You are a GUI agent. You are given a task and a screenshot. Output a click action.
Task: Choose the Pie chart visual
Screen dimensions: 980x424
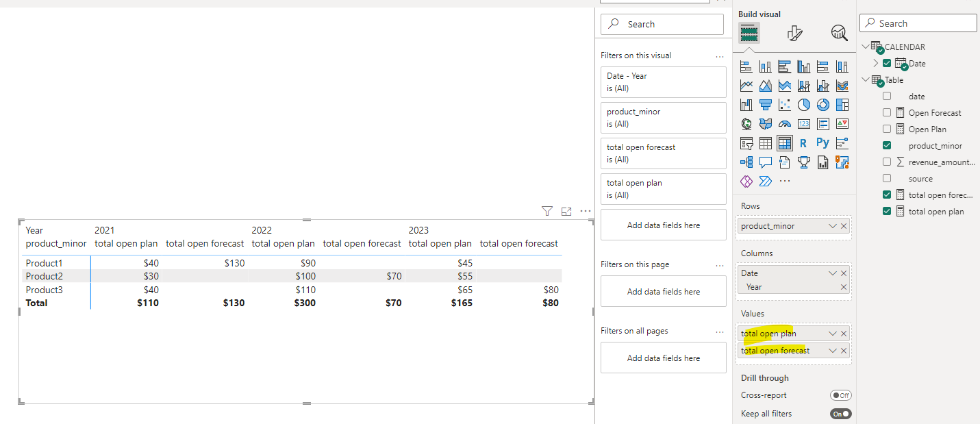804,105
